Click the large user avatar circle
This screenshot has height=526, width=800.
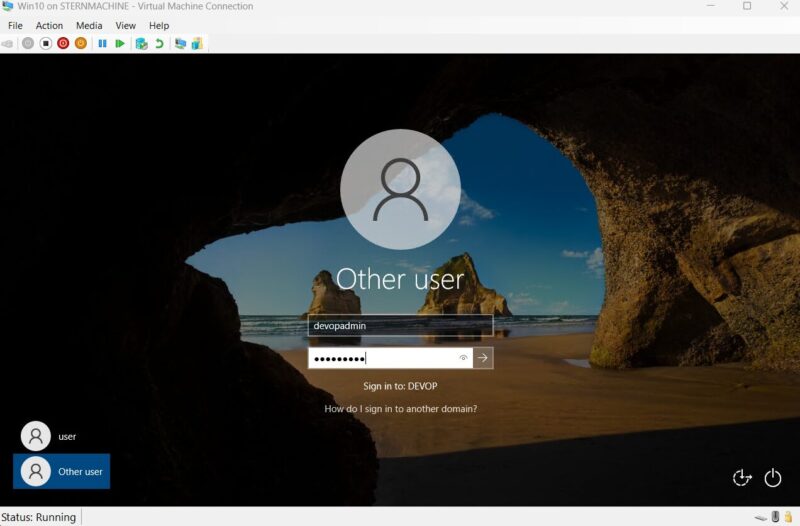[401, 189]
